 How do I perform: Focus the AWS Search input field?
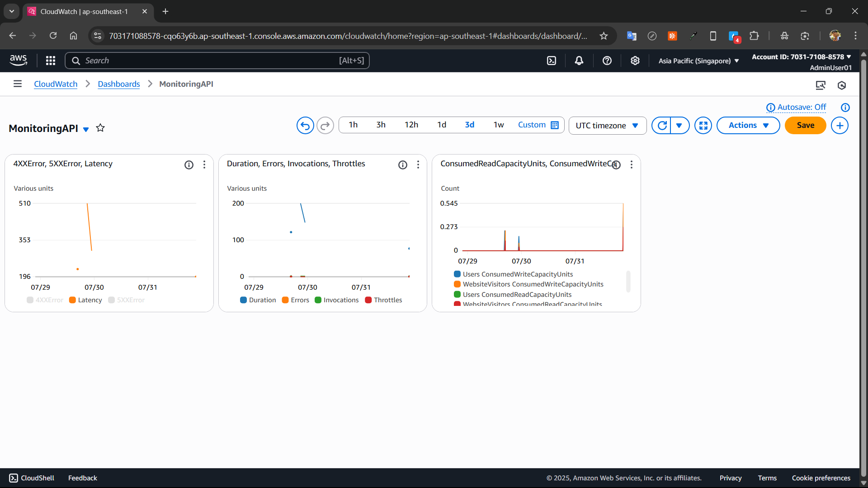pyautogui.click(x=217, y=61)
